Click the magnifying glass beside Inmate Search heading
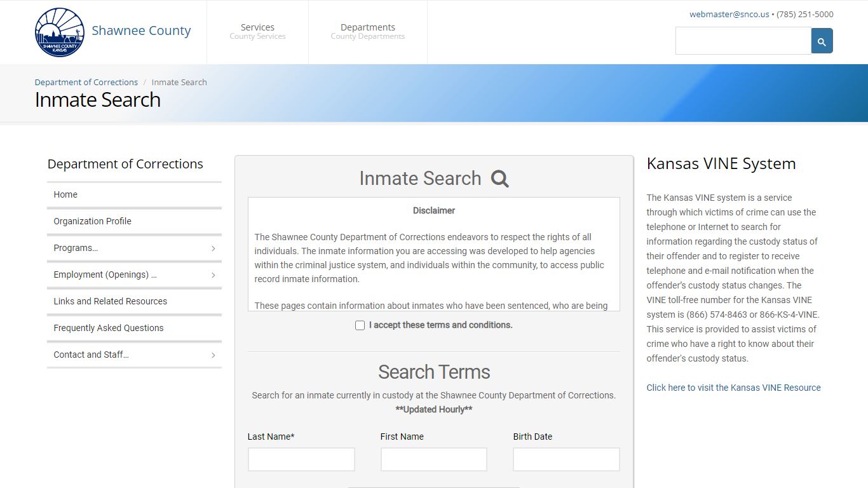The image size is (868, 488). coord(499,179)
